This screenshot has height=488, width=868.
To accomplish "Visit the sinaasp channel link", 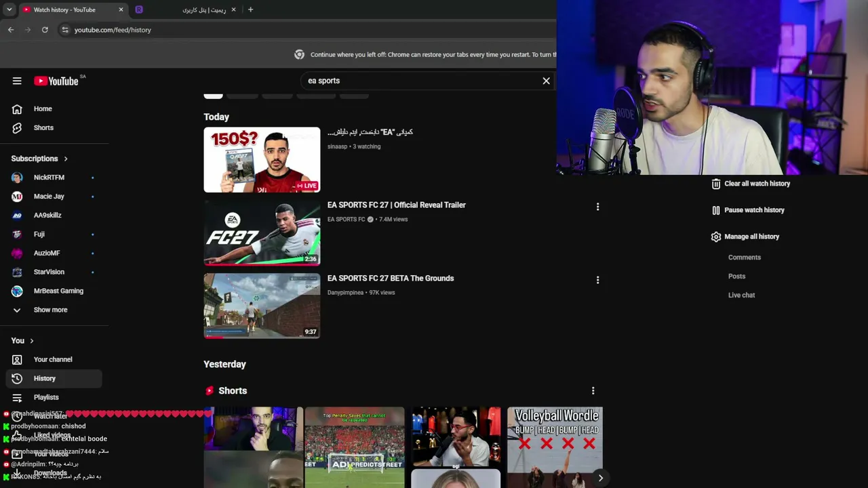I will [x=337, y=146].
